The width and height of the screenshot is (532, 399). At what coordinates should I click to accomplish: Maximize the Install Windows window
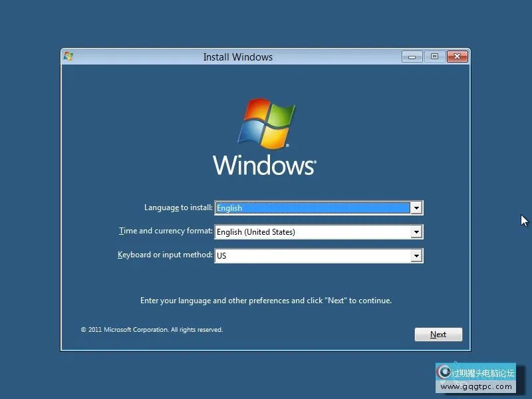(x=434, y=57)
